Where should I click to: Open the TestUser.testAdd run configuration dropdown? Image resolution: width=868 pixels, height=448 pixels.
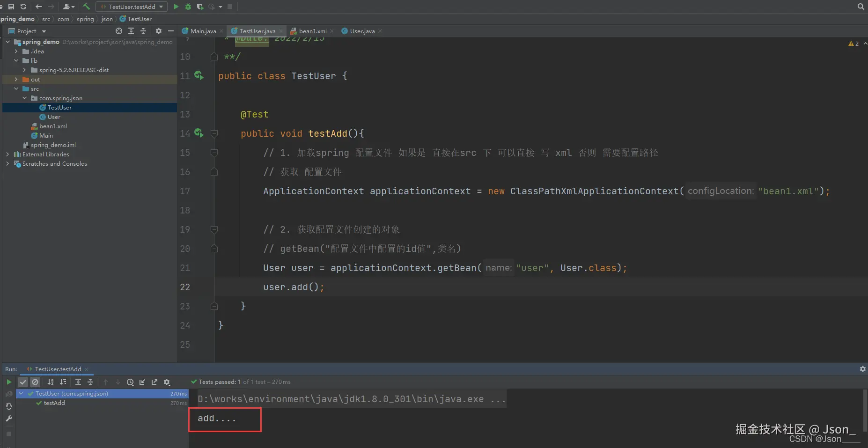(132, 7)
